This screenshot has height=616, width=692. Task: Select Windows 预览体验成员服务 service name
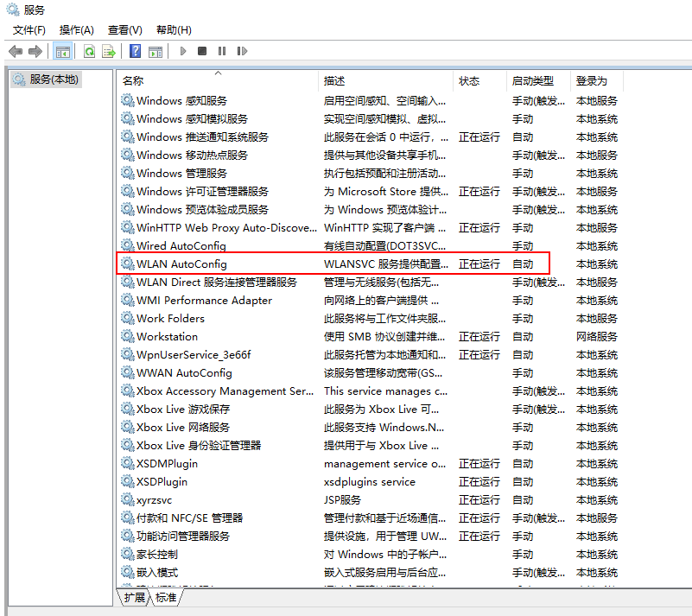tap(202, 209)
